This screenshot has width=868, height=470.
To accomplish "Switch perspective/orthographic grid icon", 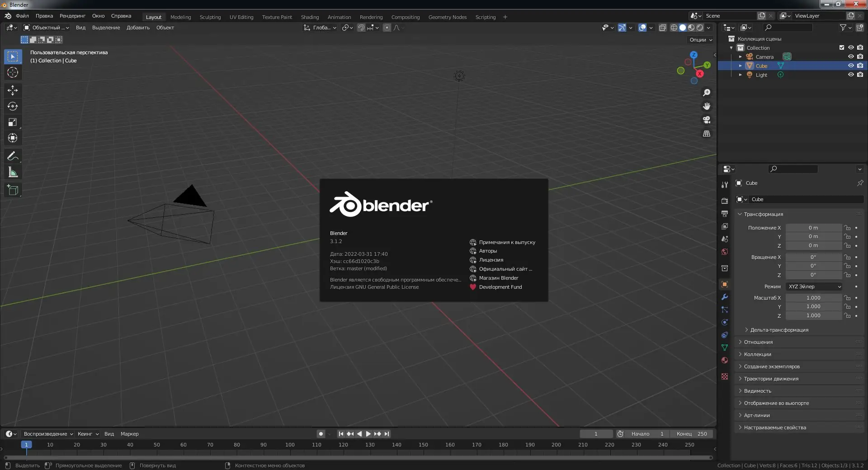I will pos(707,133).
